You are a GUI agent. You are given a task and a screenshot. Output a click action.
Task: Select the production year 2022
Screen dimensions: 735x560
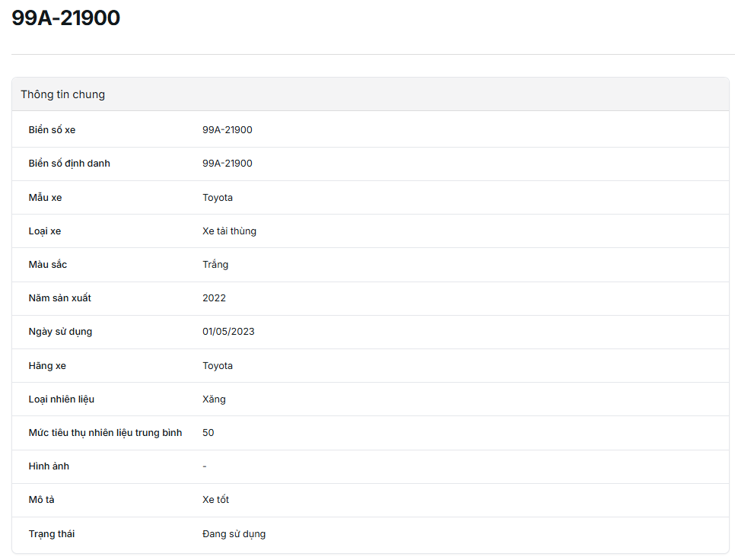point(214,298)
